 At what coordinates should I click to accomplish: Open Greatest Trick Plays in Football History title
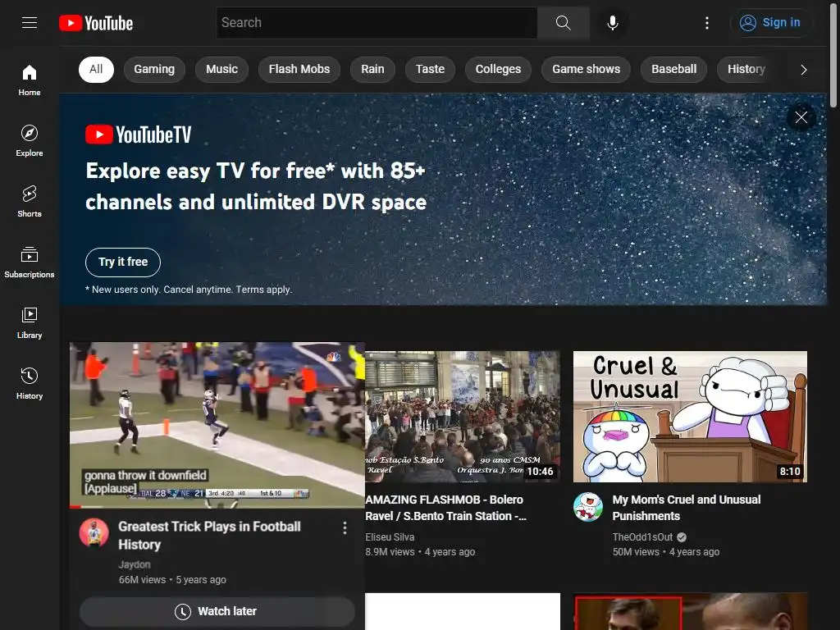209,535
